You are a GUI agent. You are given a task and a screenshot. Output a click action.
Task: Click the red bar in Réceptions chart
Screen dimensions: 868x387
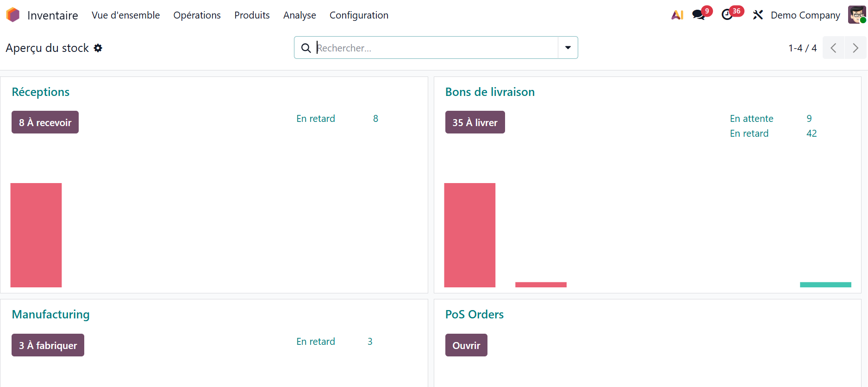(36, 235)
